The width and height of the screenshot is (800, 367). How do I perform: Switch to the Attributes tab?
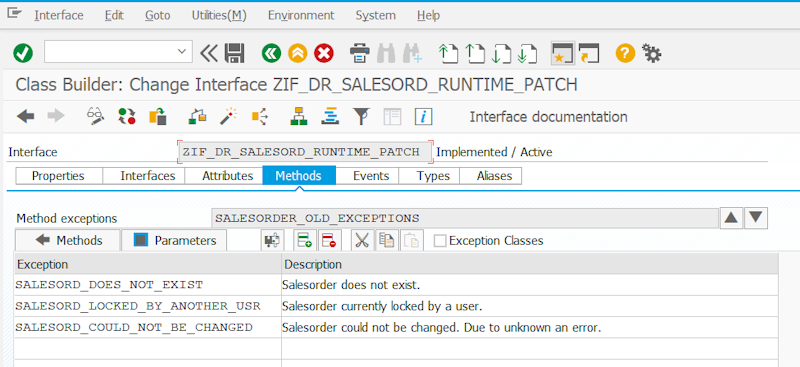pyautogui.click(x=228, y=176)
